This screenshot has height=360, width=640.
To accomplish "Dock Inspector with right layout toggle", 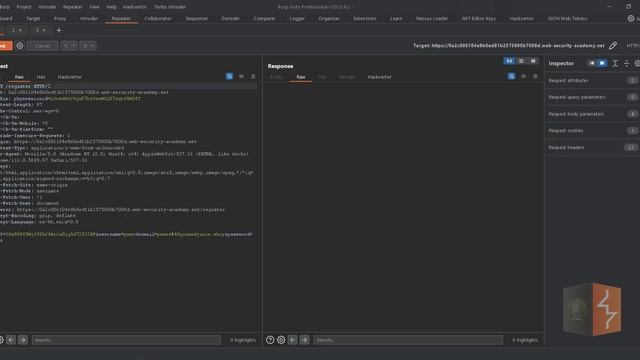I will pos(602,63).
